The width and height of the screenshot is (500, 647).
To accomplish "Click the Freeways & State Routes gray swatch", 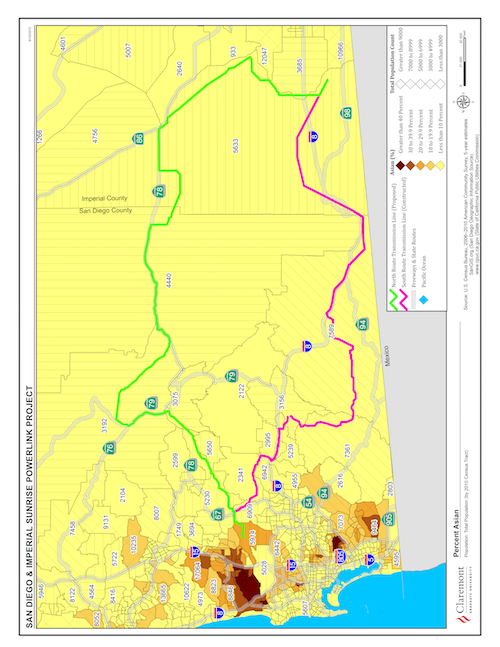I will (414, 300).
